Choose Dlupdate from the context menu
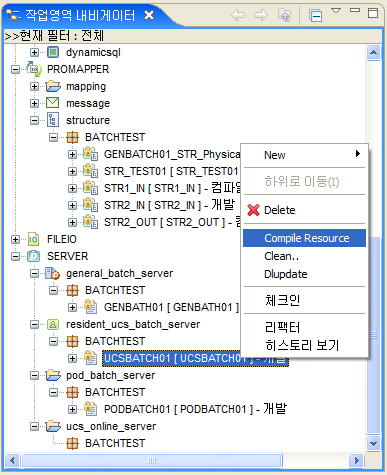 click(x=305, y=274)
